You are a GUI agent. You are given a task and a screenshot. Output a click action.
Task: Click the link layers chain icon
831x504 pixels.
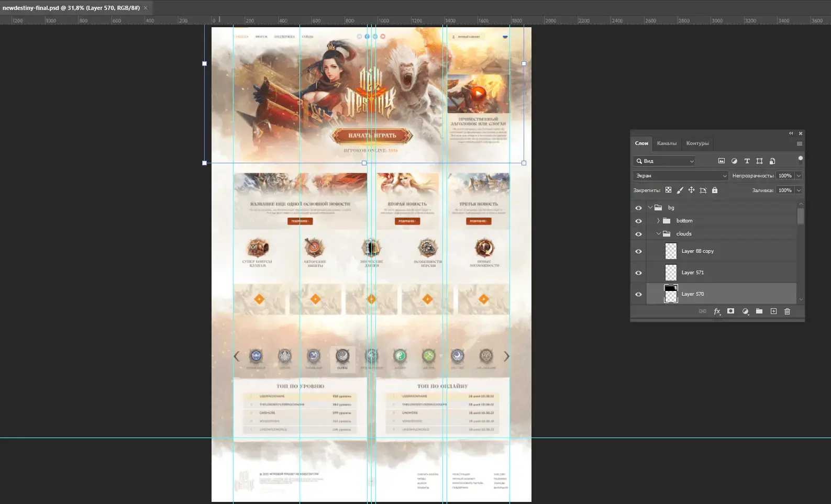703,311
